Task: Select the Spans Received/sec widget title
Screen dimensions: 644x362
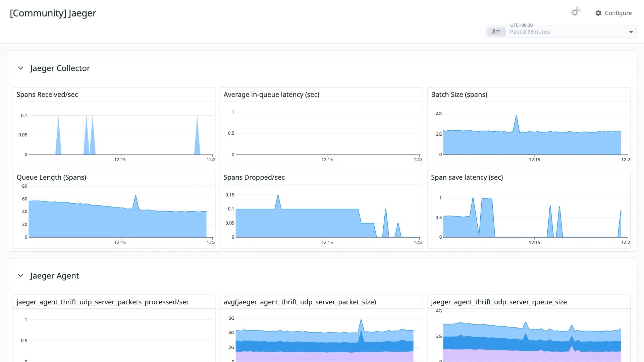Action: pyautogui.click(x=47, y=95)
